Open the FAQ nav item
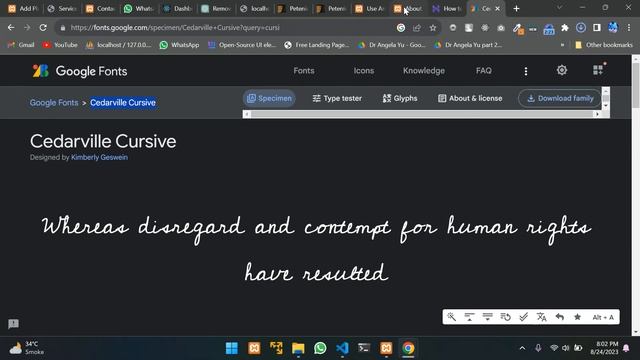 tap(484, 71)
